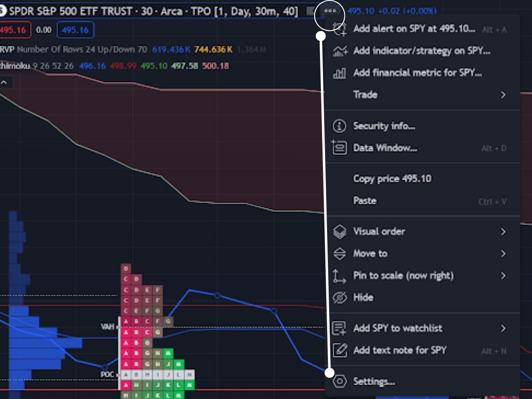The image size is (532, 399).
Task: Click the RVP indicator legend name
Action: pyautogui.click(x=7, y=49)
